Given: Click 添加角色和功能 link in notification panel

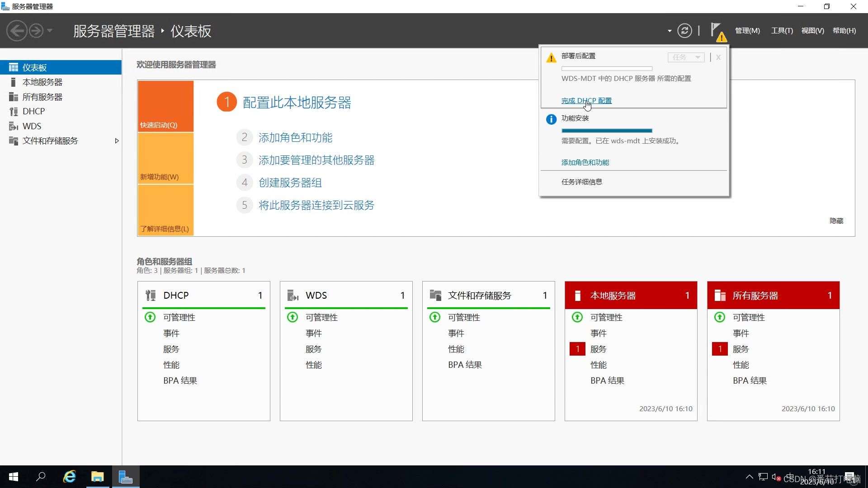Looking at the screenshot, I should pos(585,163).
